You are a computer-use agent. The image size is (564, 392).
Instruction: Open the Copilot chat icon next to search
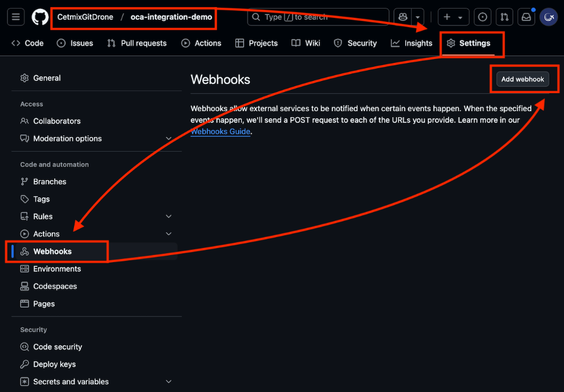(403, 17)
